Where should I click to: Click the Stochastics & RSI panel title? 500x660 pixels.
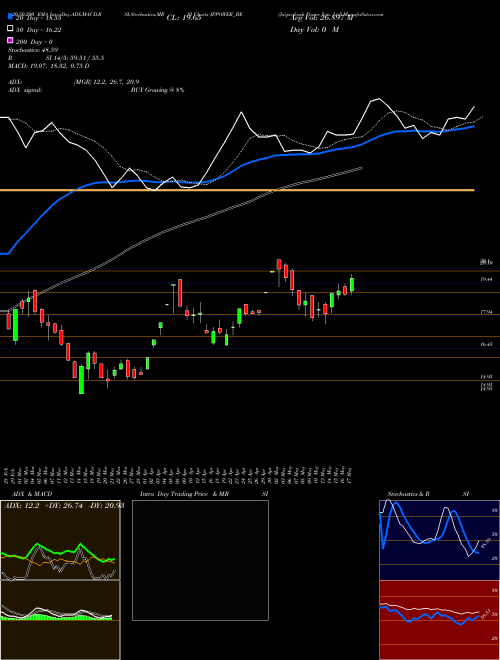click(428, 494)
